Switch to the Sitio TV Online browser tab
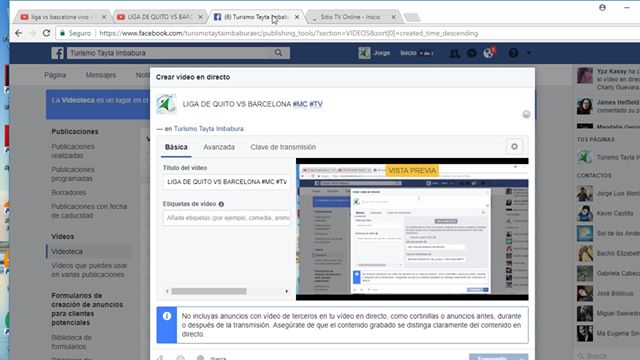This screenshot has width=640, height=360. coord(351,17)
